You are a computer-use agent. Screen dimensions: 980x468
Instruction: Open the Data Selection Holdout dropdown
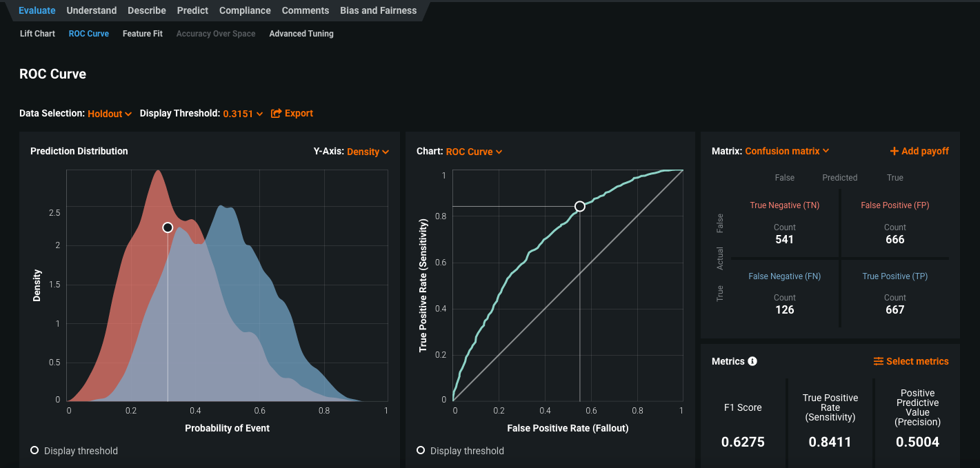109,114
